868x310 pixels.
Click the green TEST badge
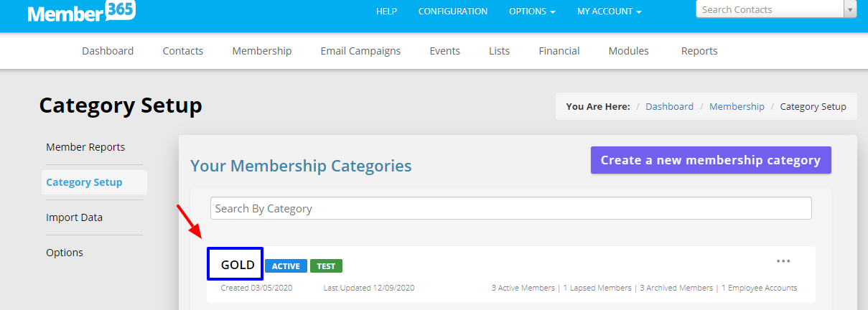326,266
